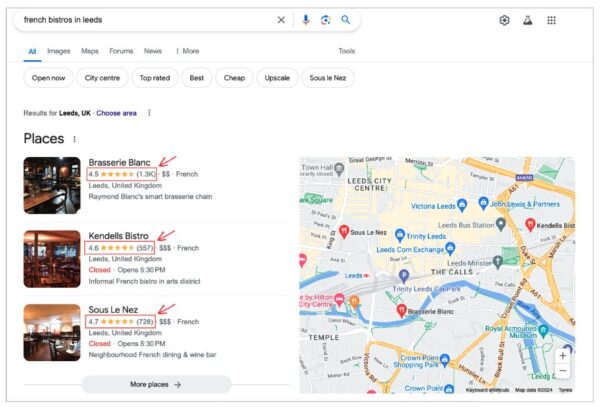
Task: Start voice search with microphone icon
Action: [305, 20]
